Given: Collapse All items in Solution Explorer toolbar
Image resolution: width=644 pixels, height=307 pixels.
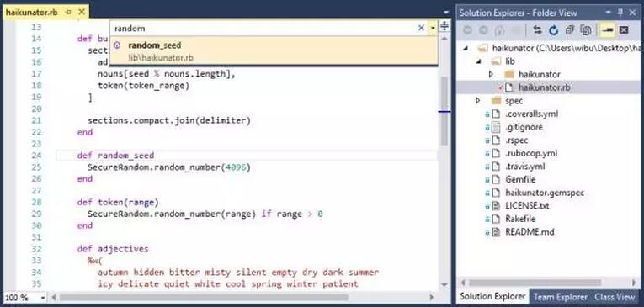Looking at the screenshot, I should pos(569,29).
